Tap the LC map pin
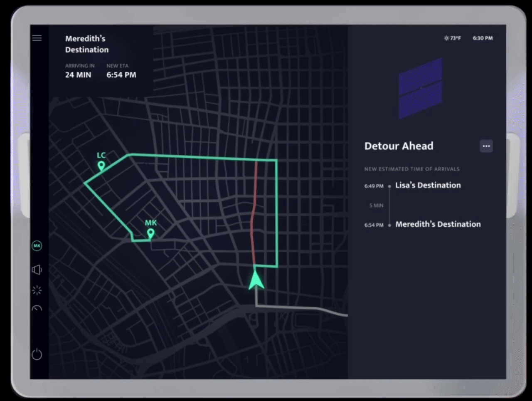The width and height of the screenshot is (532, 401). 101,166
